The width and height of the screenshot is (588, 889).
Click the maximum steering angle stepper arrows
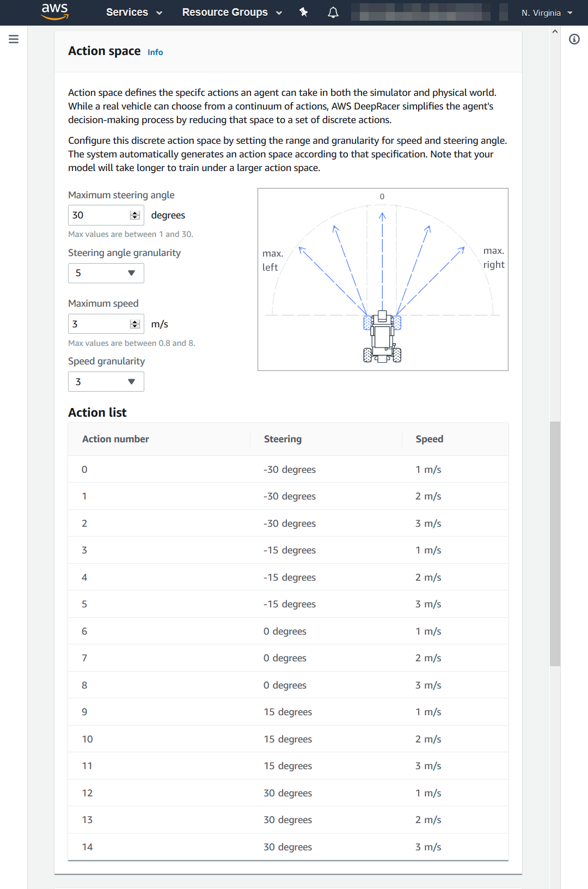[x=135, y=215]
